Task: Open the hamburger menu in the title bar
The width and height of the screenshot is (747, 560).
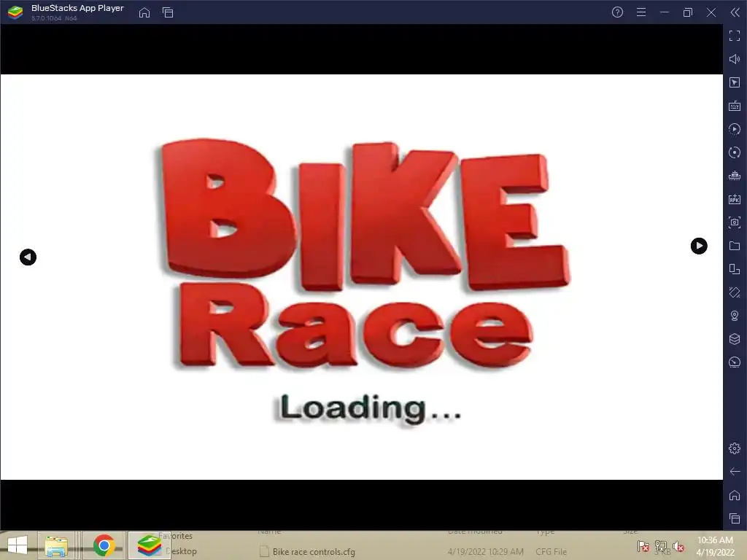Action: 641,12
